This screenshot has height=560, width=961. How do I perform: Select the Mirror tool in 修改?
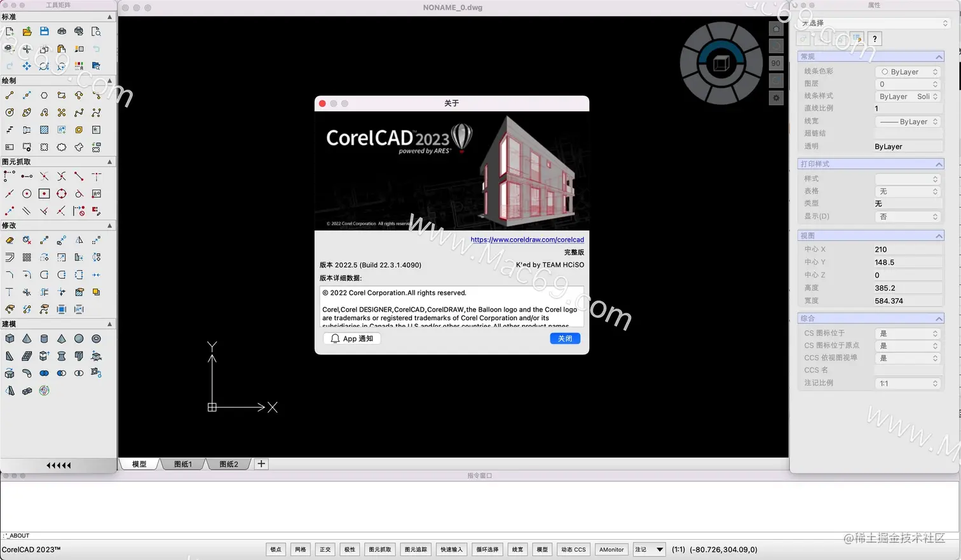79,240
